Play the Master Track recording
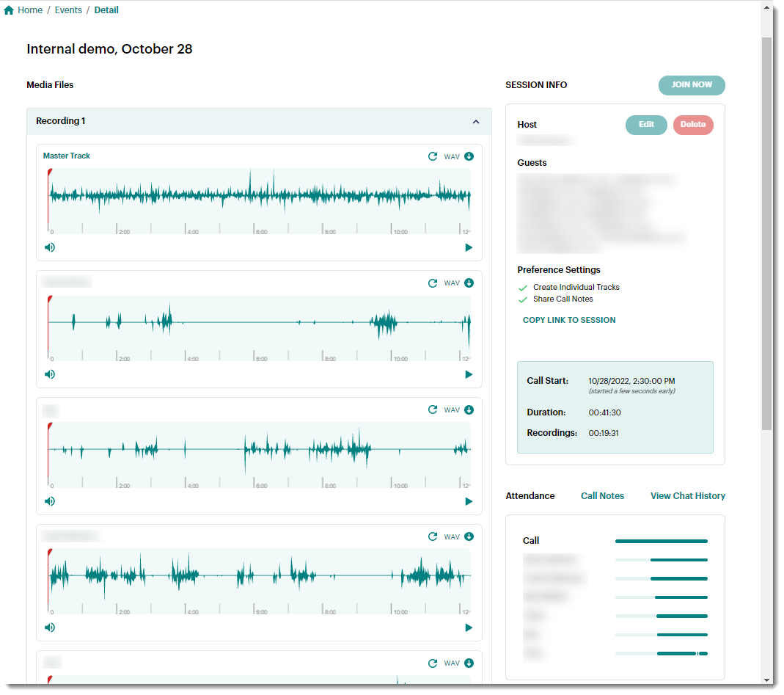This screenshot has height=695, width=784. (469, 247)
